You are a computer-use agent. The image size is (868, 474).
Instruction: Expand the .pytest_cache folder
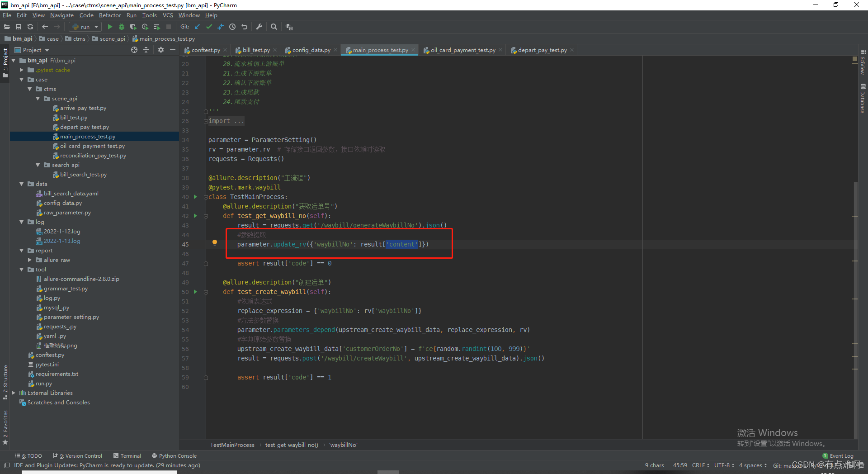coord(22,70)
